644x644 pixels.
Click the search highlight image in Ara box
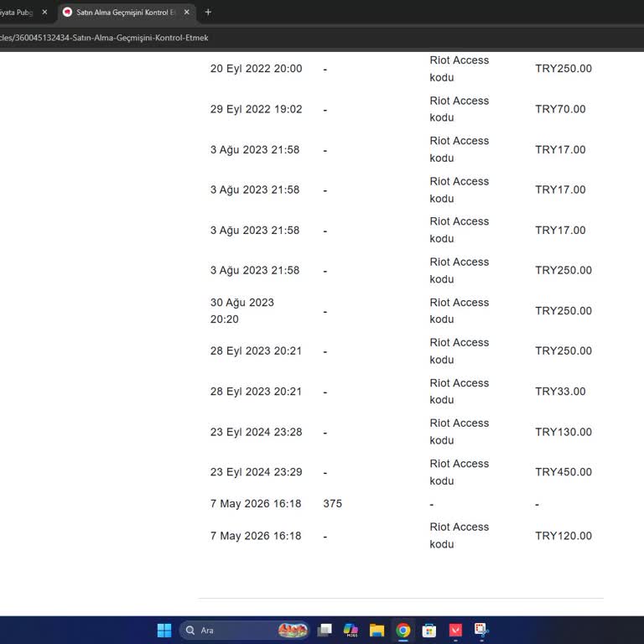(293, 630)
